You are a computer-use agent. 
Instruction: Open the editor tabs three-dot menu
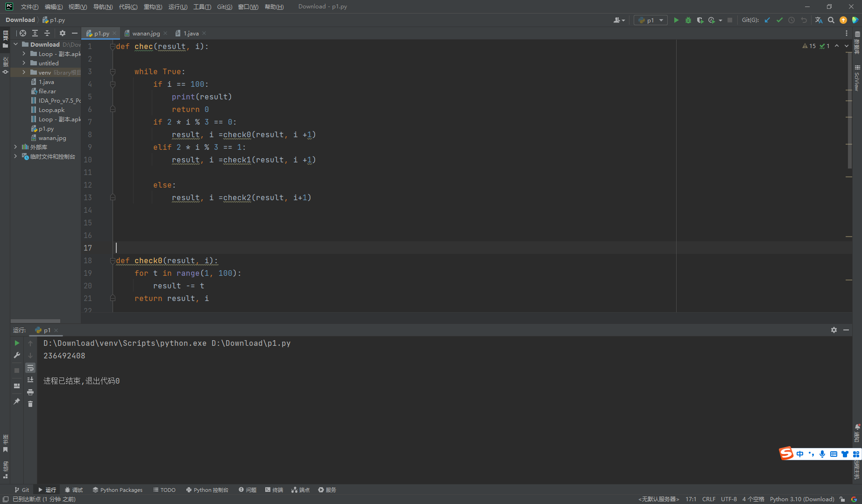[847, 33]
